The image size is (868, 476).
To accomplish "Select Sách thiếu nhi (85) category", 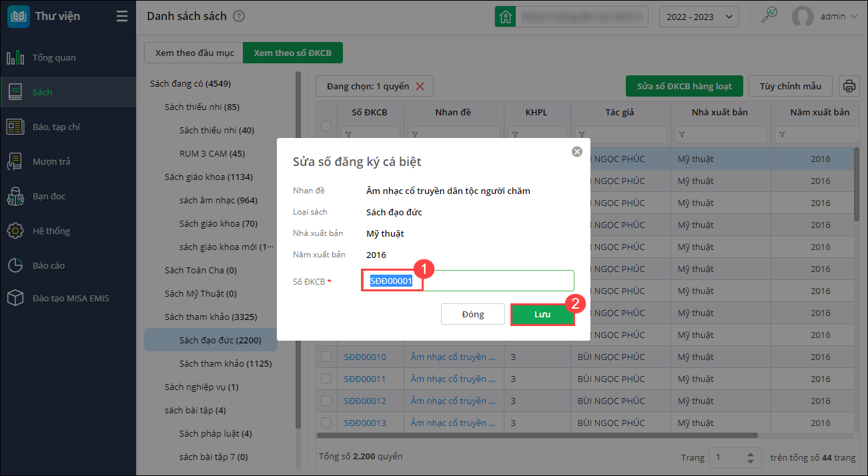I will pos(202,107).
